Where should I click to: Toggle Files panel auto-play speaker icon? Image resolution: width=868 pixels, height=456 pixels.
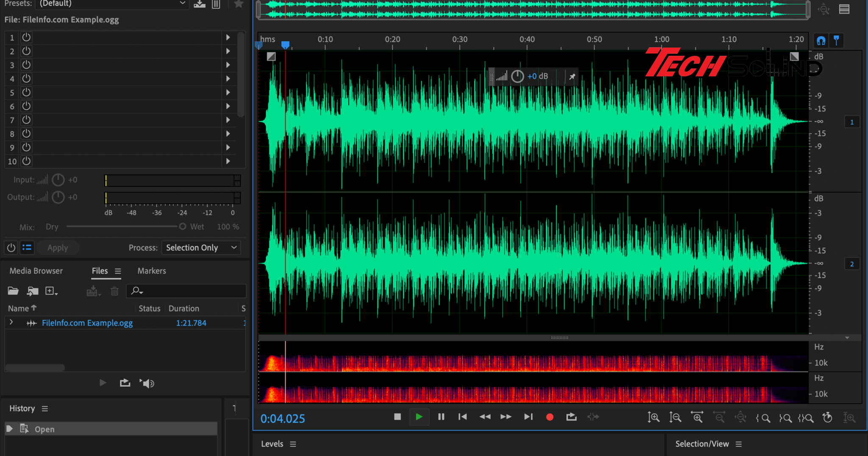pos(147,383)
